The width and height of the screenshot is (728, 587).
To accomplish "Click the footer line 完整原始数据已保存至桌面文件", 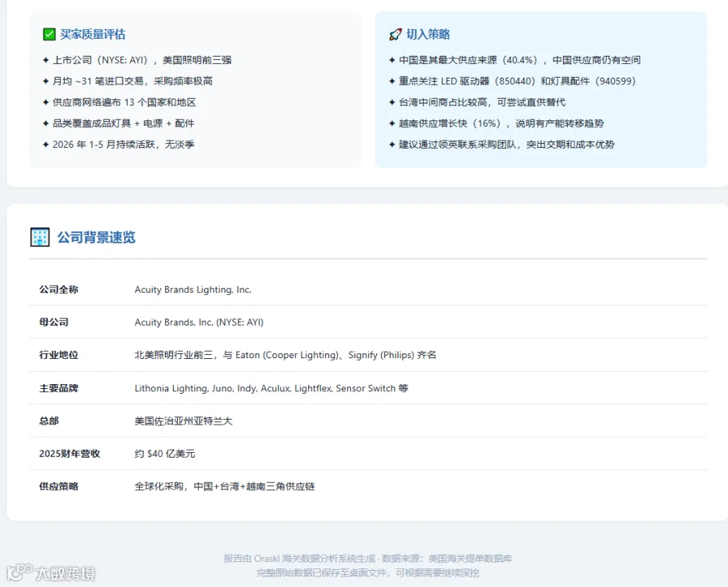I will pyautogui.click(x=368, y=572).
